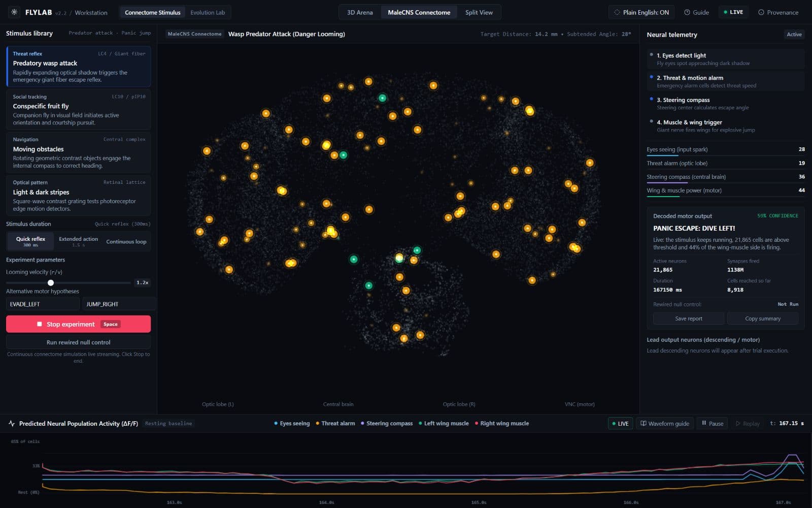Select Quick reflex 300 ms duration
The image size is (812, 508).
30,241
